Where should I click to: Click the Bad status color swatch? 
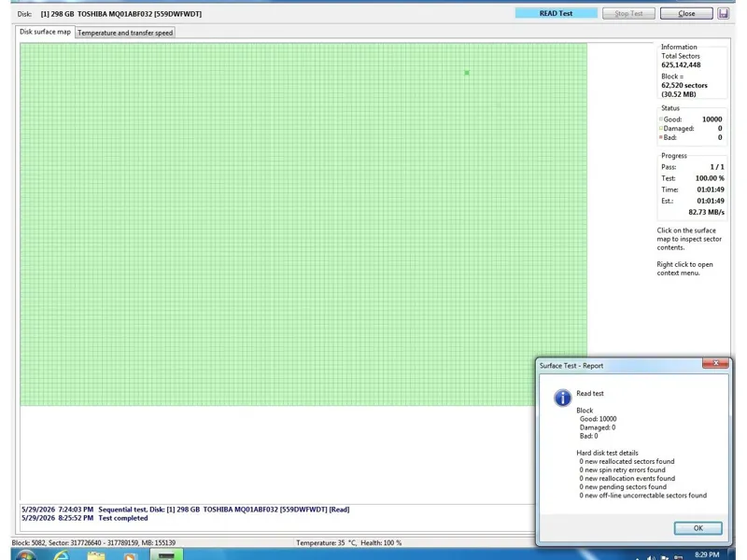tap(661, 137)
